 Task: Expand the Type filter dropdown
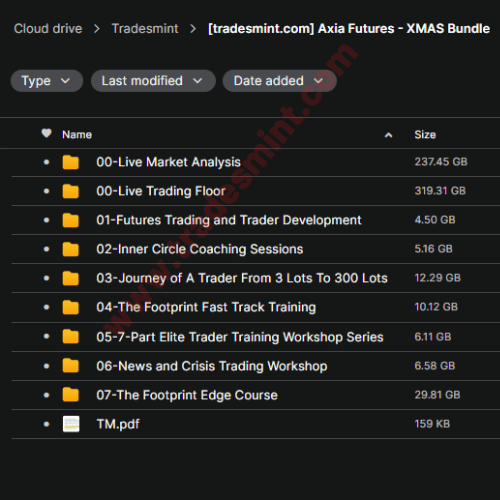(x=47, y=81)
